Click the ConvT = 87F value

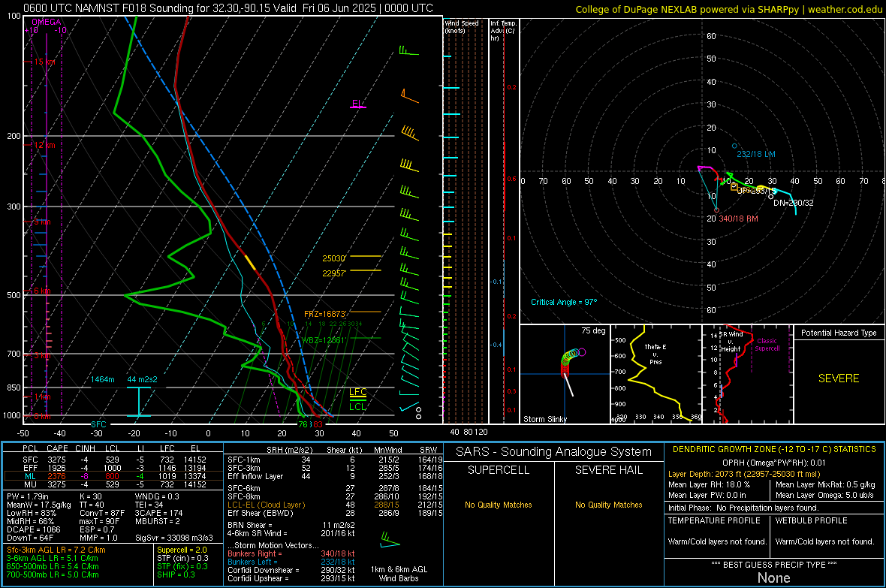(x=102, y=513)
